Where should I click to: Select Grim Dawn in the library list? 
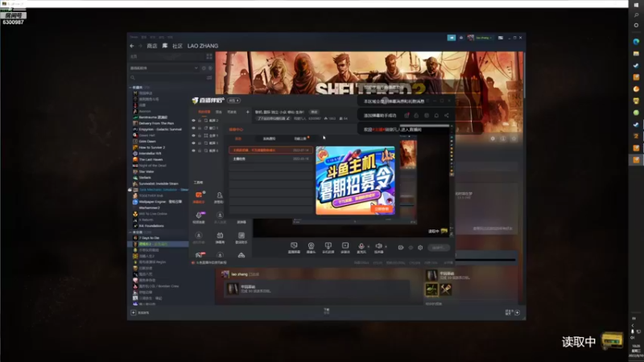pos(147,142)
